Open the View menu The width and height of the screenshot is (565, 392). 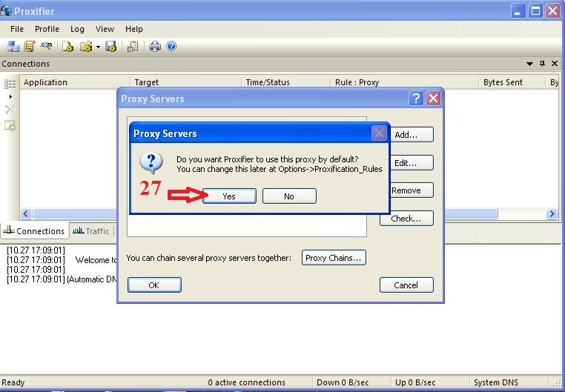click(x=105, y=29)
